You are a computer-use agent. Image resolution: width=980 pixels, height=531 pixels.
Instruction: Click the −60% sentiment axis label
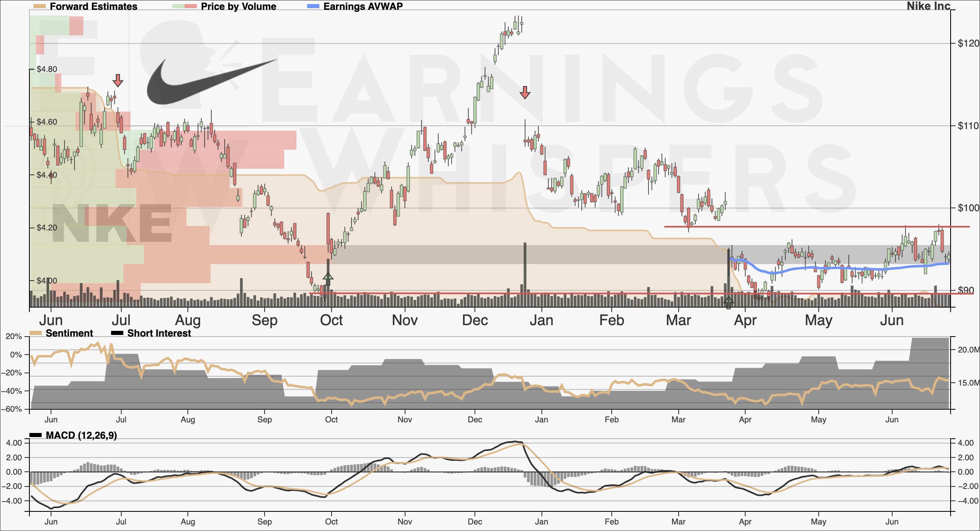tap(11, 409)
